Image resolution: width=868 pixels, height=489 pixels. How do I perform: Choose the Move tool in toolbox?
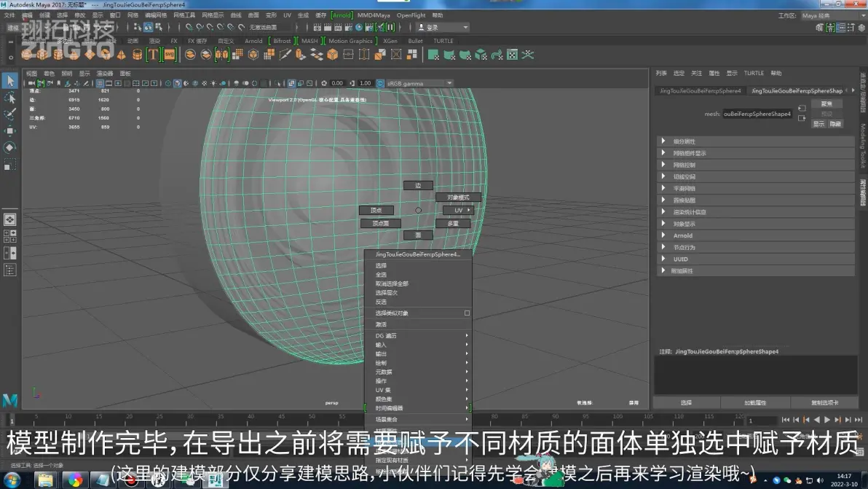(x=10, y=131)
